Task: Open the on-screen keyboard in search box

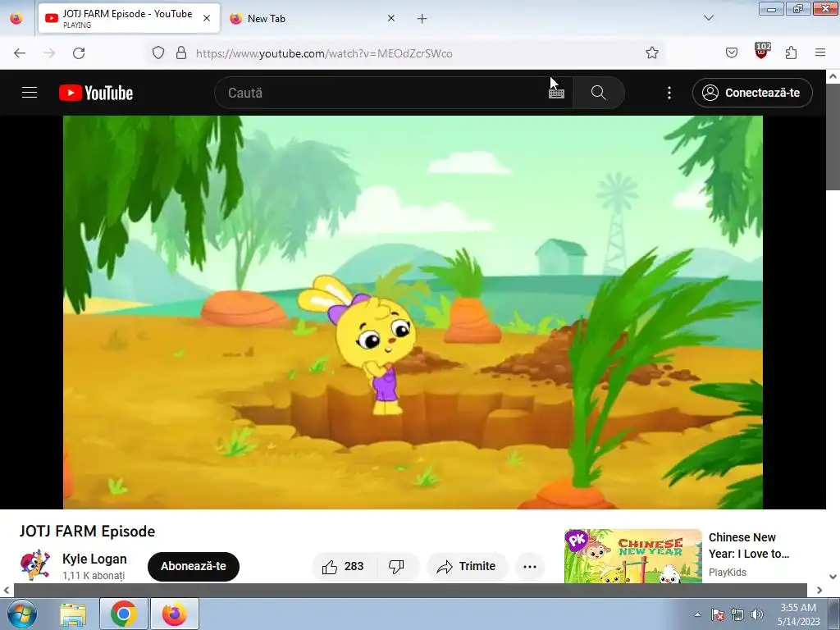Action: [557, 93]
